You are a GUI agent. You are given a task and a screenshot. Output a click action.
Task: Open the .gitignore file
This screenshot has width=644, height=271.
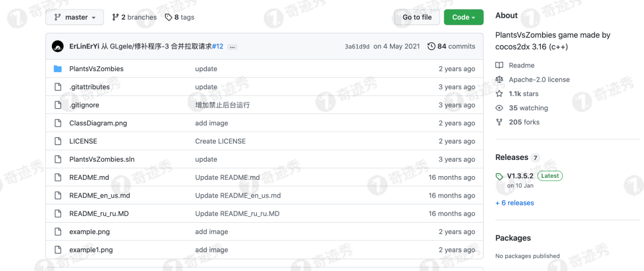click(x=84, y=105)
